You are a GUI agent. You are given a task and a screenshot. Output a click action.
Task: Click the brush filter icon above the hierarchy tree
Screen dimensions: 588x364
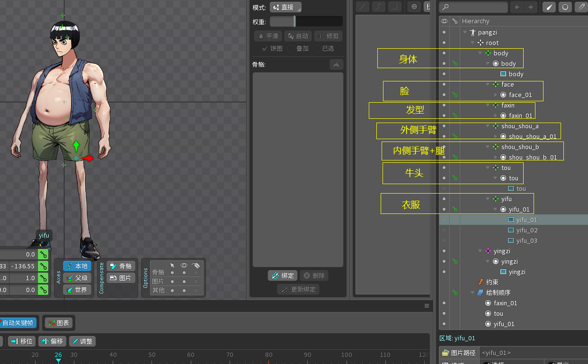[549, 7]
